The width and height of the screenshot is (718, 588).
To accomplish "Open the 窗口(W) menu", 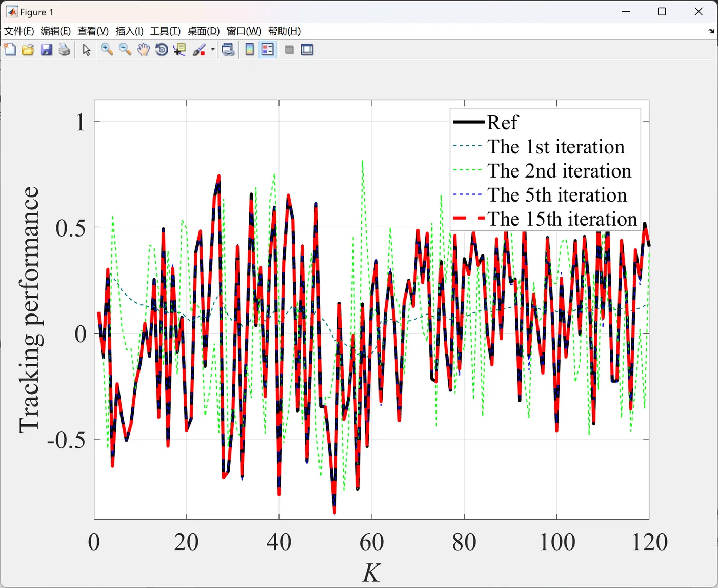I will [x=244, y=31].
